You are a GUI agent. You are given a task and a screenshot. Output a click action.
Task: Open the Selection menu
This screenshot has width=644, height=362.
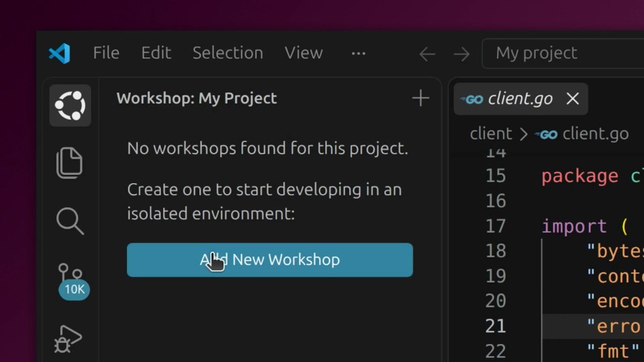[x=228, y=53]
